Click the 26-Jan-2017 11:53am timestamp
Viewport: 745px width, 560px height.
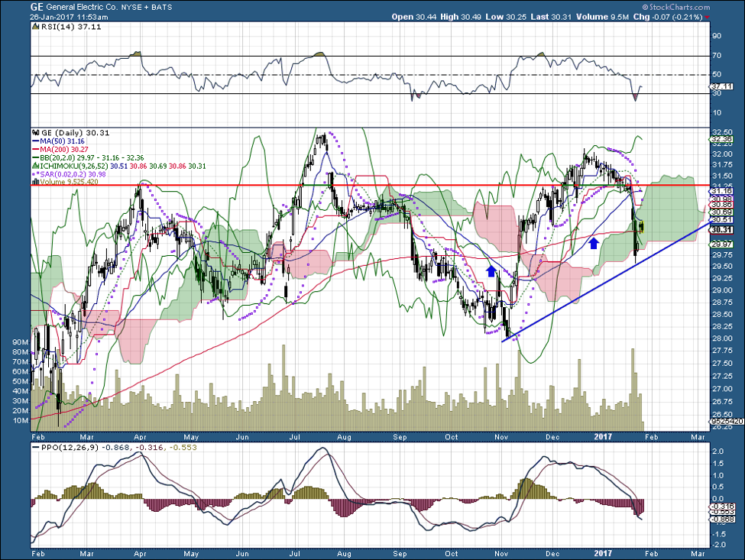69,17
